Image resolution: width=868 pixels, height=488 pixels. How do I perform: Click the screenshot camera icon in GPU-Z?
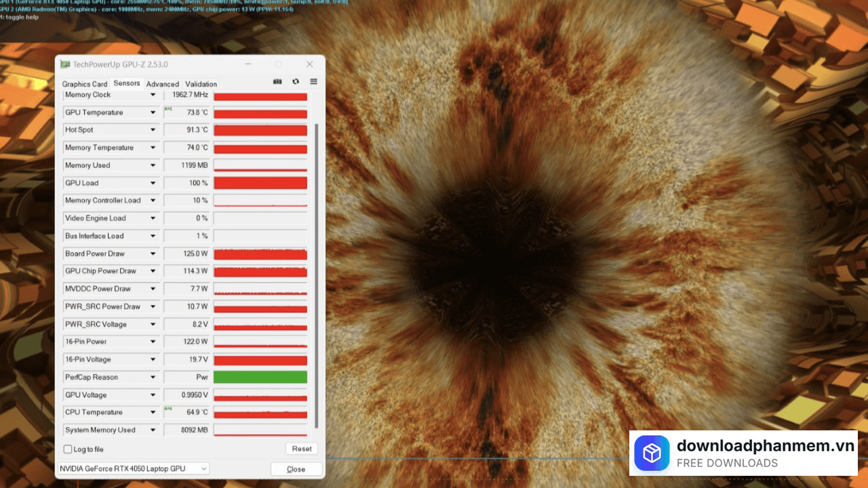click(277, 81)
